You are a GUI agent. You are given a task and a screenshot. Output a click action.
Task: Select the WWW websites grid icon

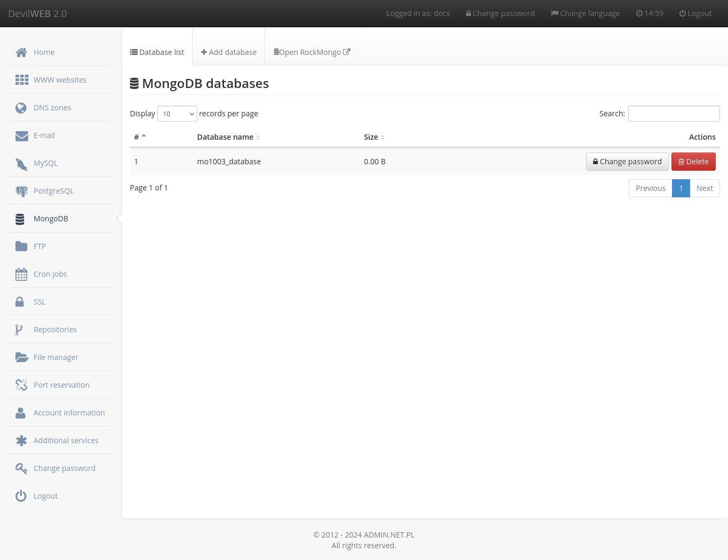21,79
